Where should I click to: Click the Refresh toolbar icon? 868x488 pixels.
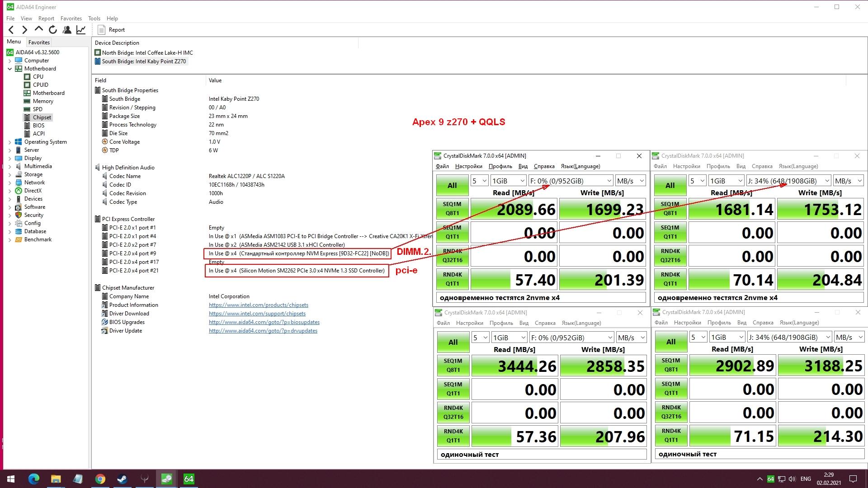(53, 30)
